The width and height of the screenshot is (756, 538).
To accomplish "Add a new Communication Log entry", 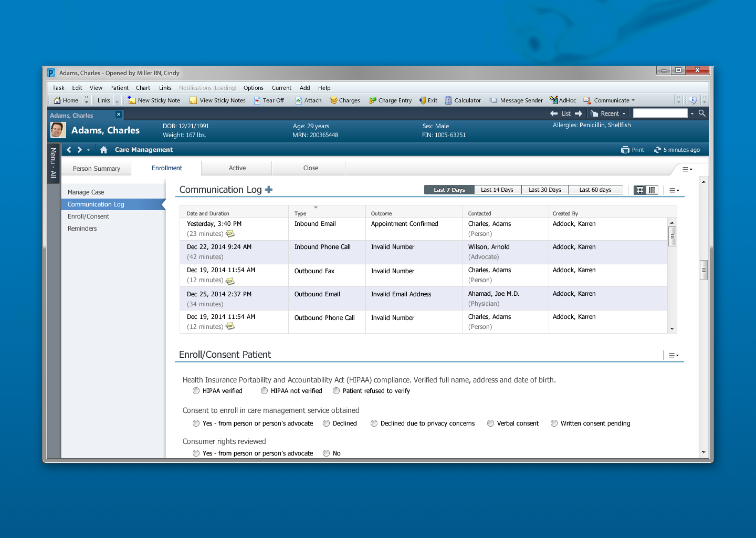I will point(269,189).
